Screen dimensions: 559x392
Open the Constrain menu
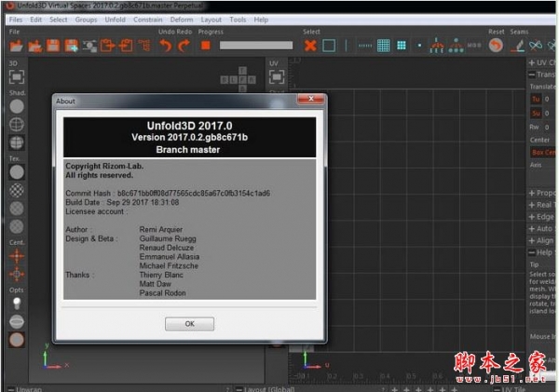[x=148, y=20]
